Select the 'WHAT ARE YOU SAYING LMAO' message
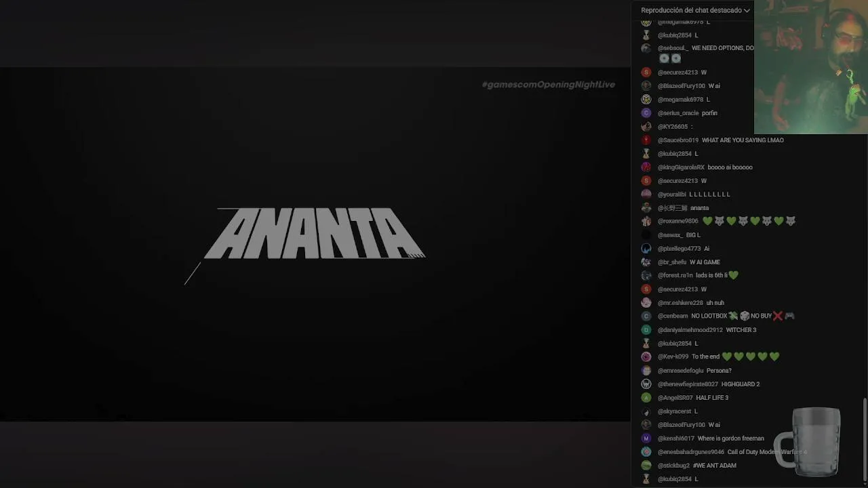This screenshot has height=488, width=868. 743,140
